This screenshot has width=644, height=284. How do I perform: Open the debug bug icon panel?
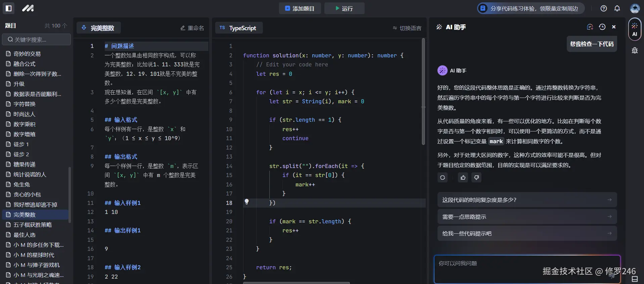coord(634,51)
